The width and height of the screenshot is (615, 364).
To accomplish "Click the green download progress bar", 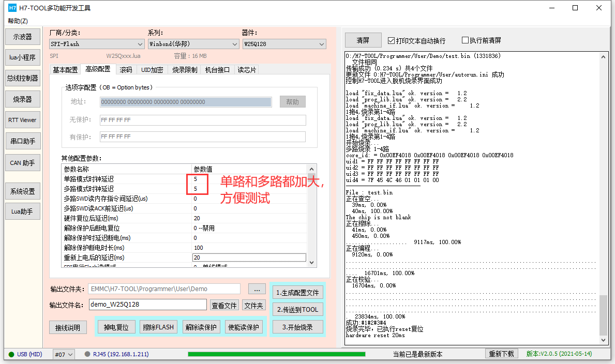I will (277, 354).
